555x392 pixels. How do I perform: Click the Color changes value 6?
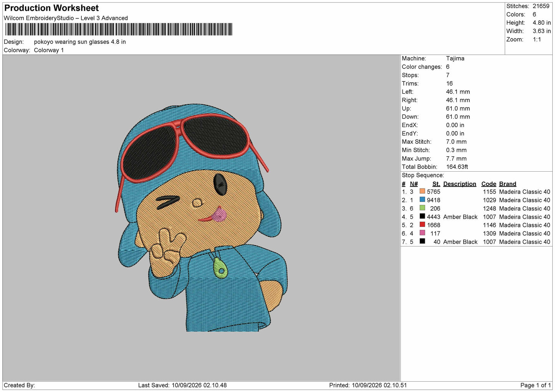tap(448, 67)
